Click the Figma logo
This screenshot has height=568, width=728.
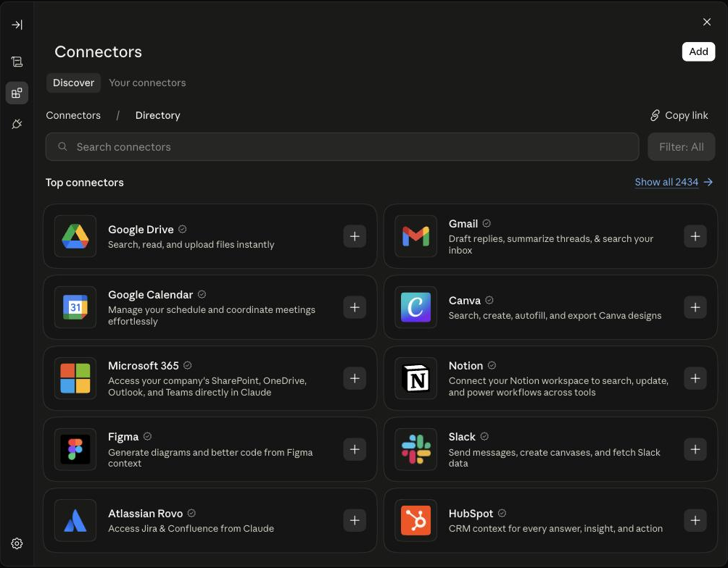pyautogui.click(x=75, y=449)
